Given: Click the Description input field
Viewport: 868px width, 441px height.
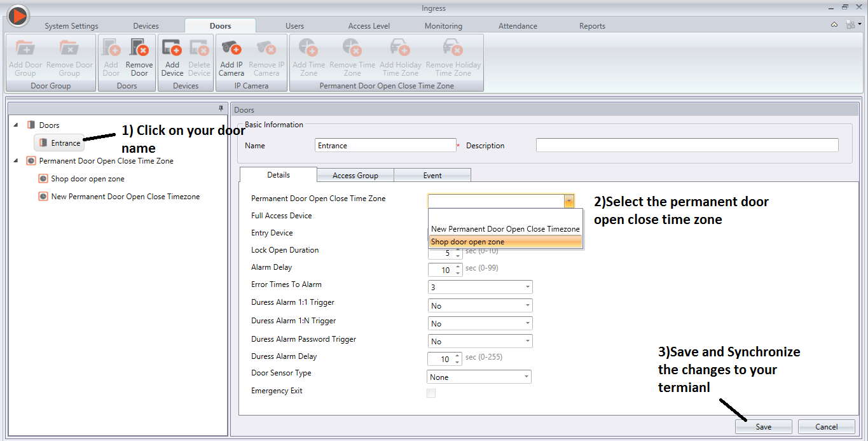Looking at the screenshot, I should (687, 146).
